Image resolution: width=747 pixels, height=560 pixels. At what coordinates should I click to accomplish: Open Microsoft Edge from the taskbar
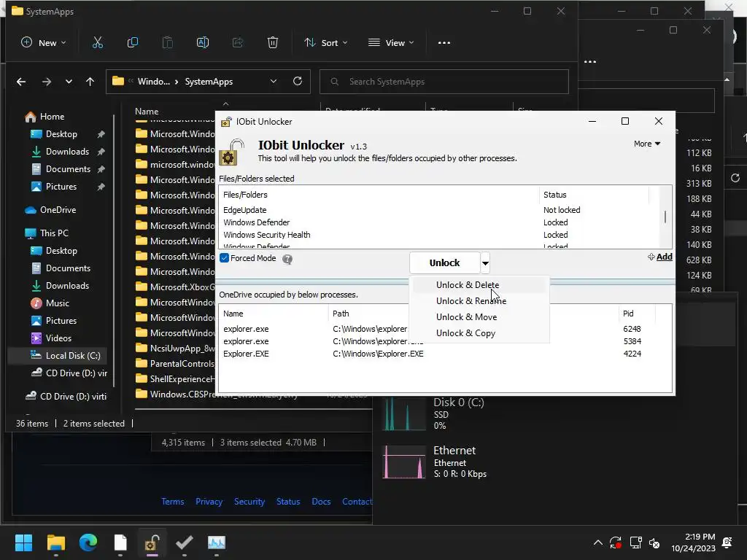(x=88, y=542)
